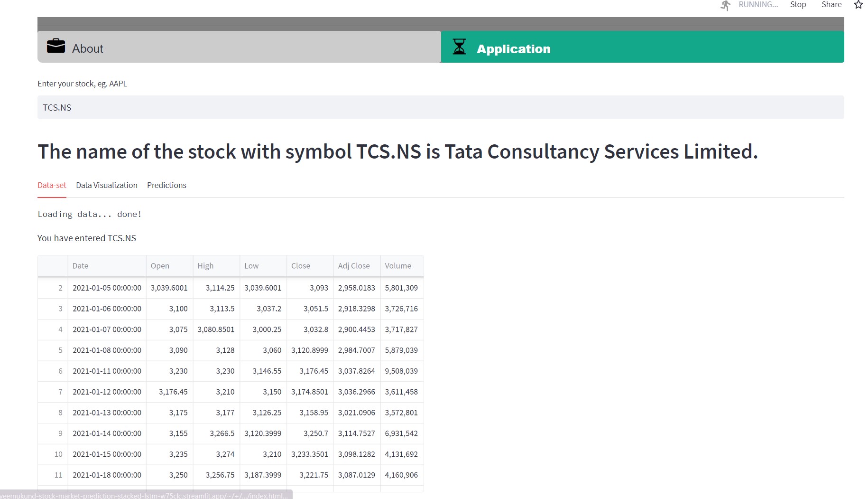The width and height of the screenshot is (868, 499).
Task: Switch to Data Visualization tab
Action: coord(107,185)
